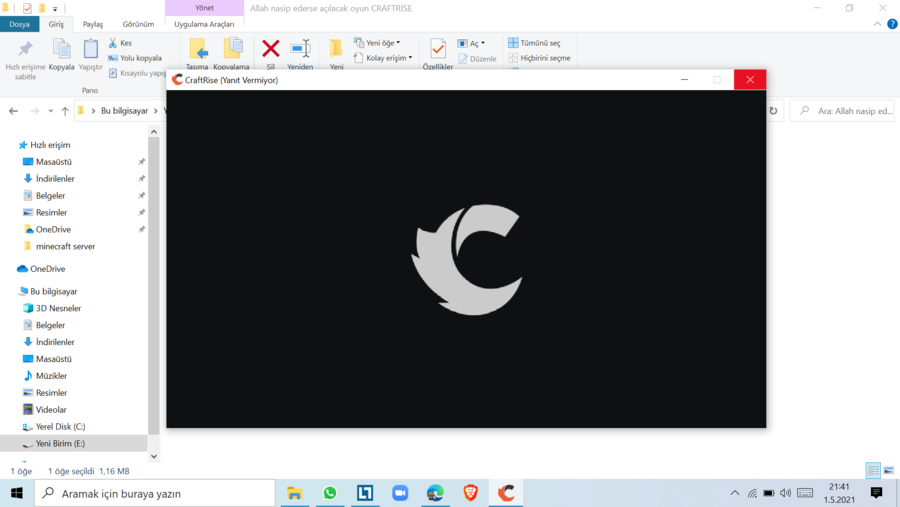The height and width of the screenshot is (507, 900).
Task: Click the Sil (delete) red X icon
Action: [270, 48]
